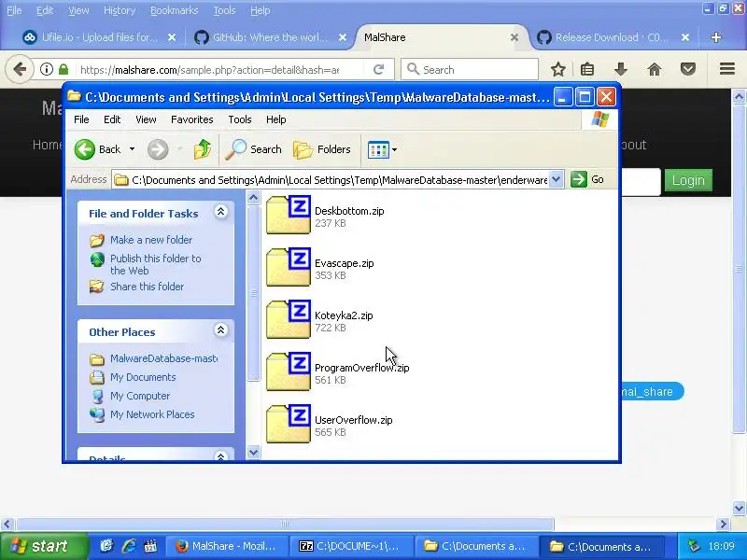Click the Explorer address path field
This screenshot has height=560, width=747.
[x=338, y=180]
